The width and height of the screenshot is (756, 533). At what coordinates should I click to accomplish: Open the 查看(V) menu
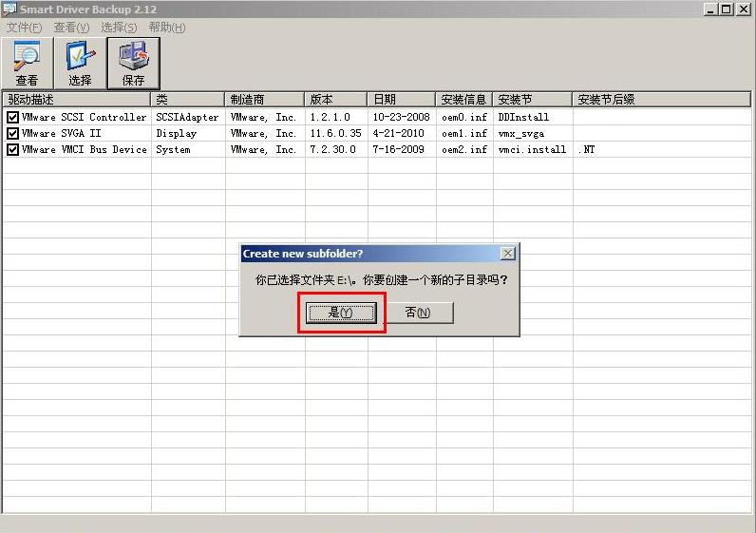coord(71,28)
